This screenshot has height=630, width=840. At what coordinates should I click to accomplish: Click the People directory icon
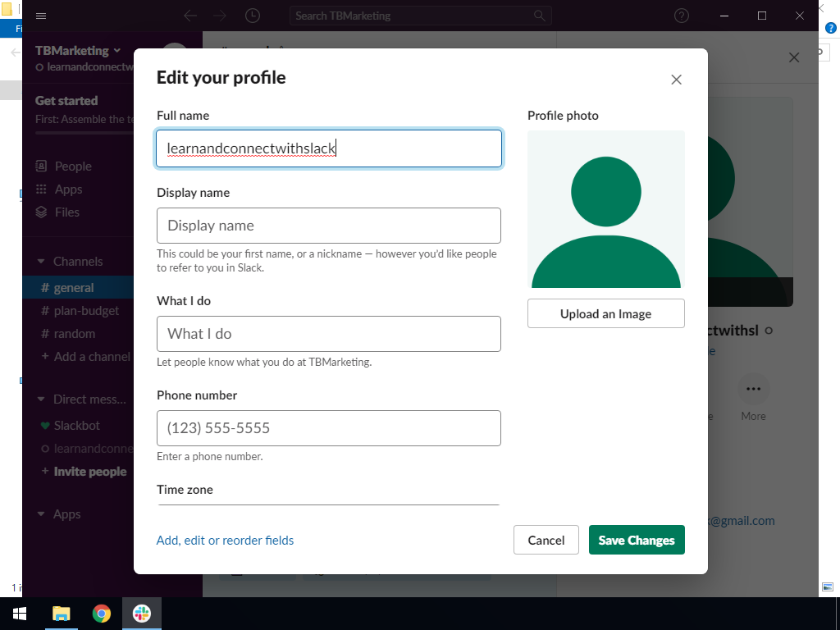41,166
